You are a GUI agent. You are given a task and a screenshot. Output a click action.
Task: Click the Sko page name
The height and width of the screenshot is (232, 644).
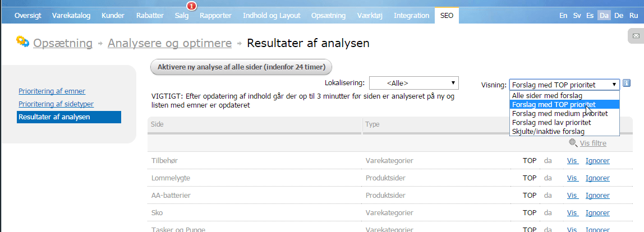point(157,213)
